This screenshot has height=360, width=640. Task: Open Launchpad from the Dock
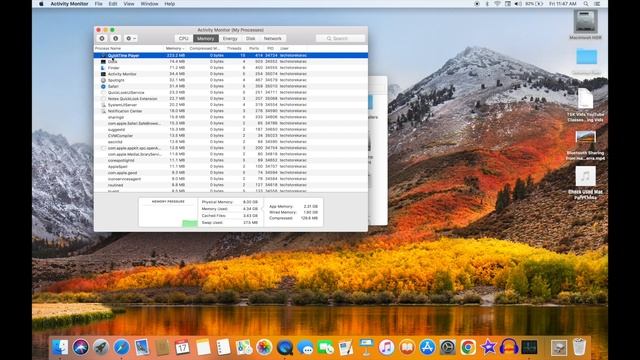tap(101, 347)
